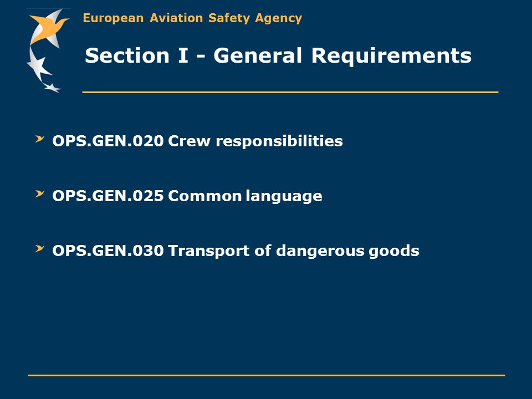Screen dimensions: 532x399
Task: Click the small silver star at the logo bottom
Action: click(53, 88)
